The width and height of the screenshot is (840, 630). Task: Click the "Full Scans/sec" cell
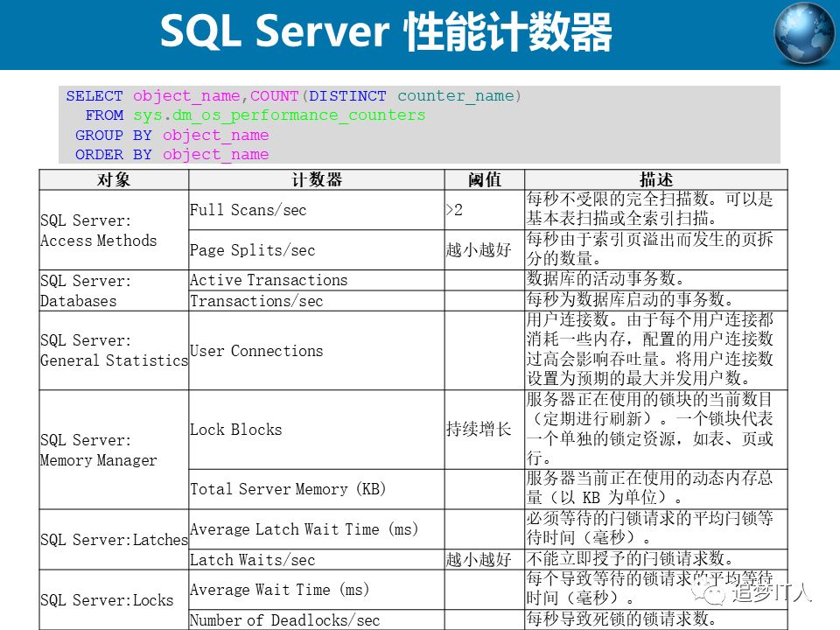pyautogui.click(x=317, y=210)
